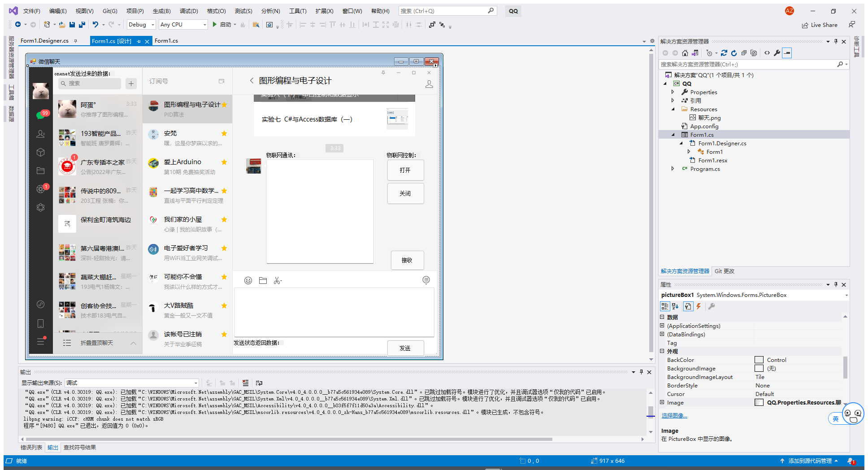Image resolution: width=868 pixels, height=470 pixels.
Task: Show all files in Solution Explorer
Action: point(754,53)
